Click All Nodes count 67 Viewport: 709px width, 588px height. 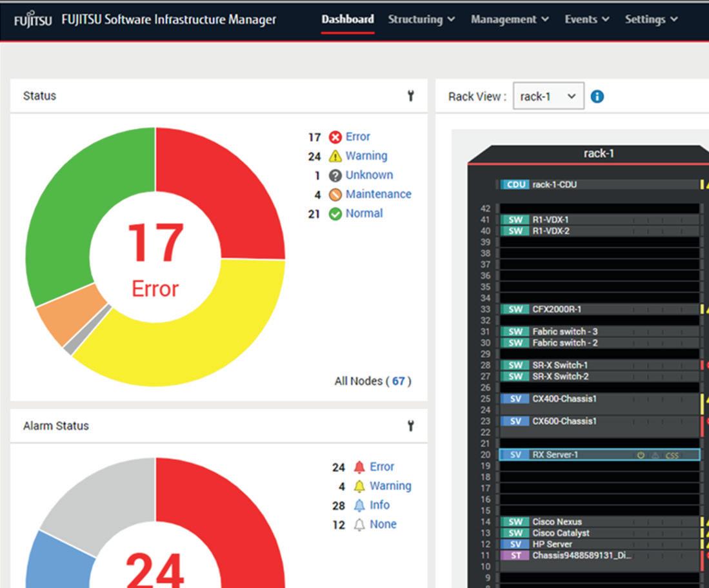coord(398,381)
